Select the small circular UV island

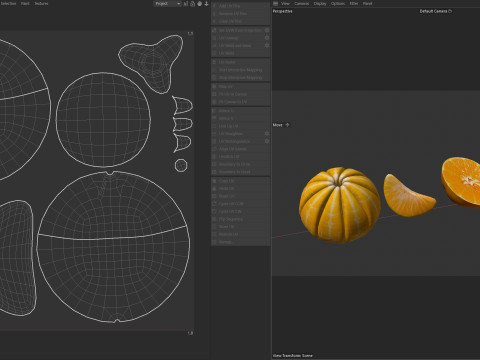(181, 165)
